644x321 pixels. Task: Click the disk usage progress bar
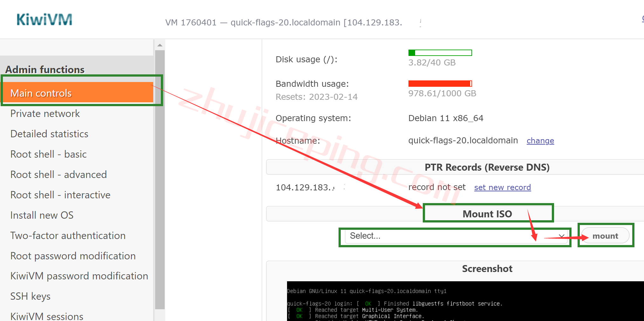[440, 53]
